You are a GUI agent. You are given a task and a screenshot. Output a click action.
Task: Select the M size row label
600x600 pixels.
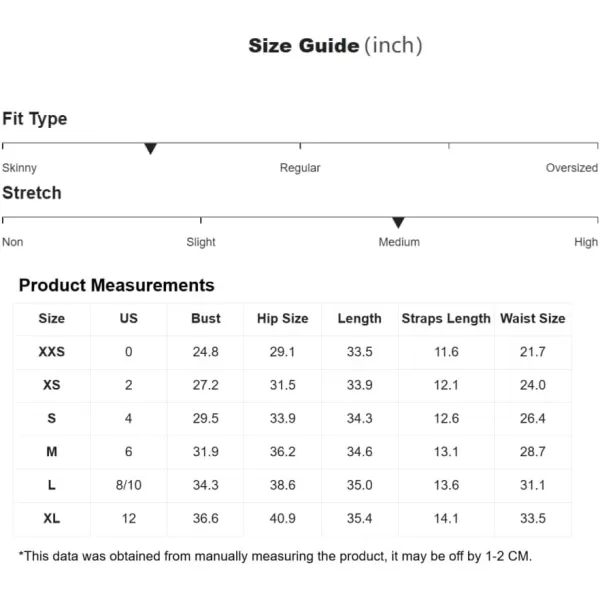(52, 452)
